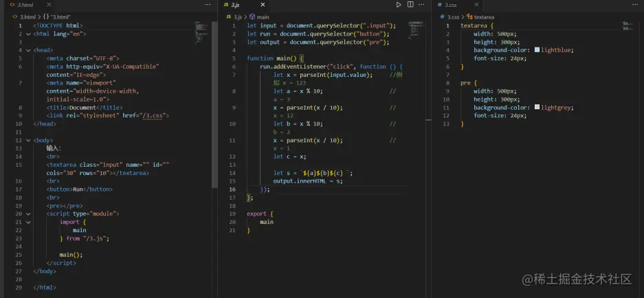This screenshot has width=644, height=298.
Task: Click the {} "3.html" symbol breadcrumb
Action: pyautogui.click(x=56, y=17)
